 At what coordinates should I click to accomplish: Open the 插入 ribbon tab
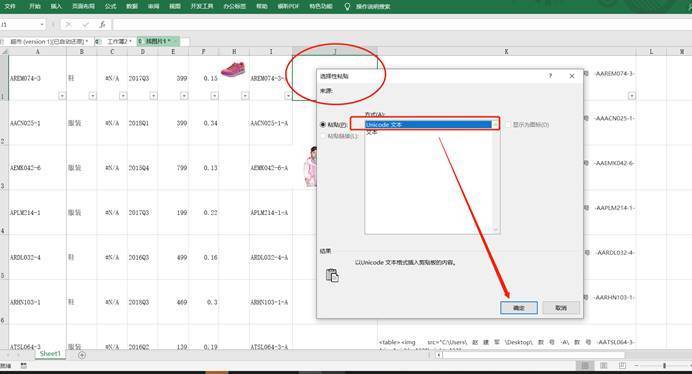pyautogui.click(x=56, y=6)
